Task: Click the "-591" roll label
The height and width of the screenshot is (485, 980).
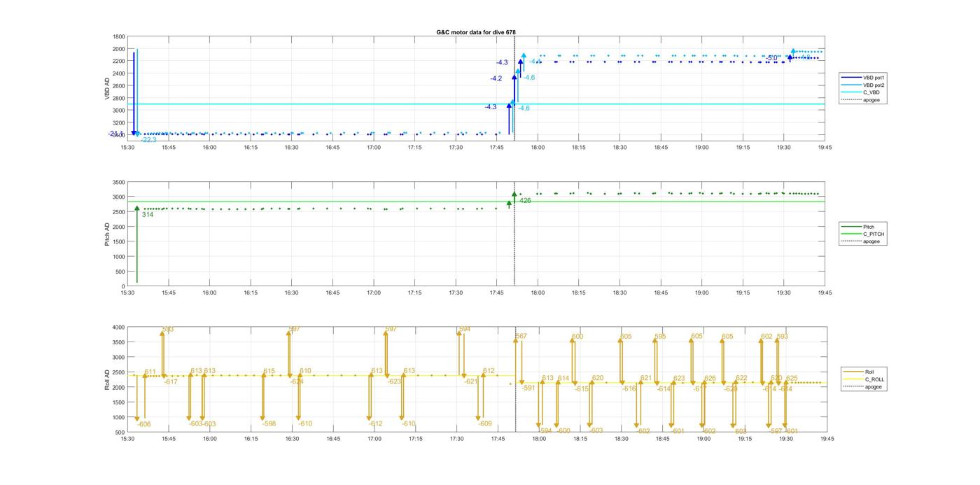Action: coord(528,388)
